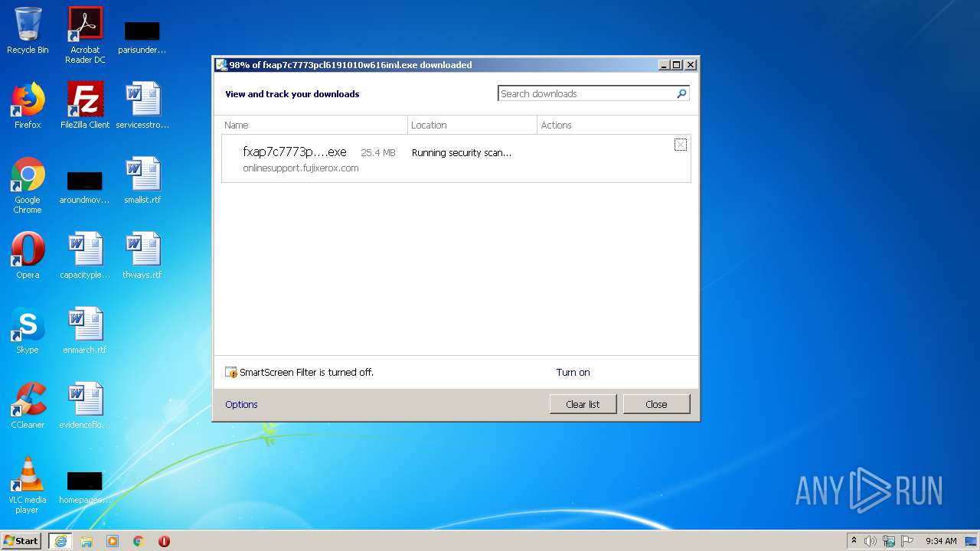Show hidden system tray icons

pyautogui.click(x=854, y=541)
